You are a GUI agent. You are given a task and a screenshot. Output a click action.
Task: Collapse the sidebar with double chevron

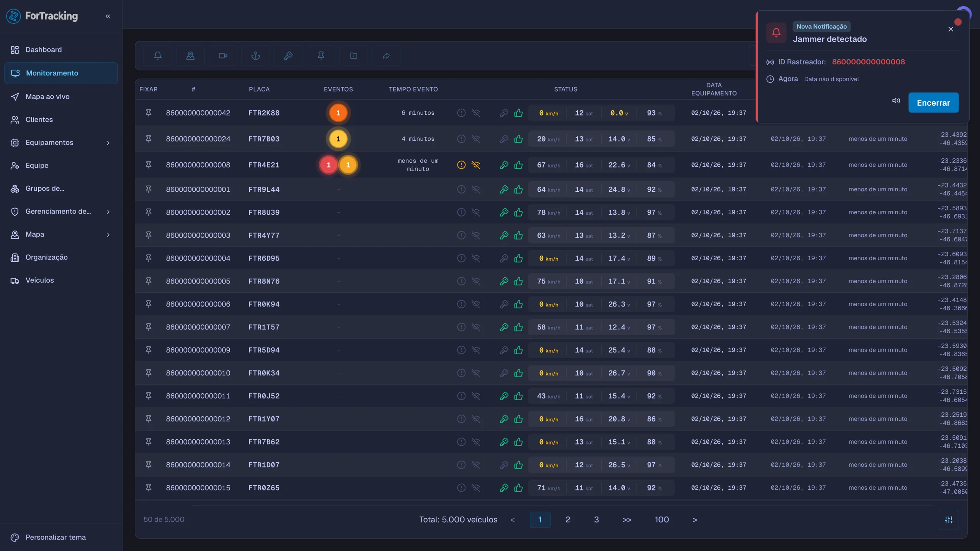108,16
